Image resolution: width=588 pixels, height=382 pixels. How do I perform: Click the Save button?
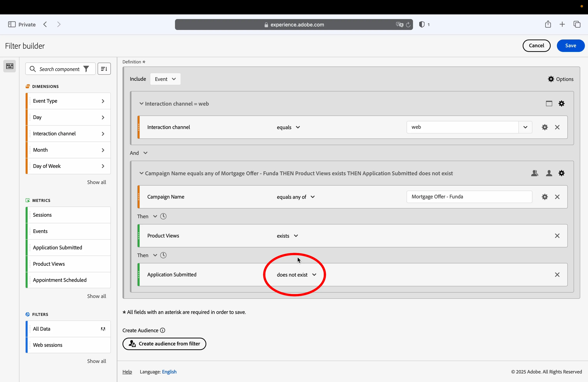[571, 46]
